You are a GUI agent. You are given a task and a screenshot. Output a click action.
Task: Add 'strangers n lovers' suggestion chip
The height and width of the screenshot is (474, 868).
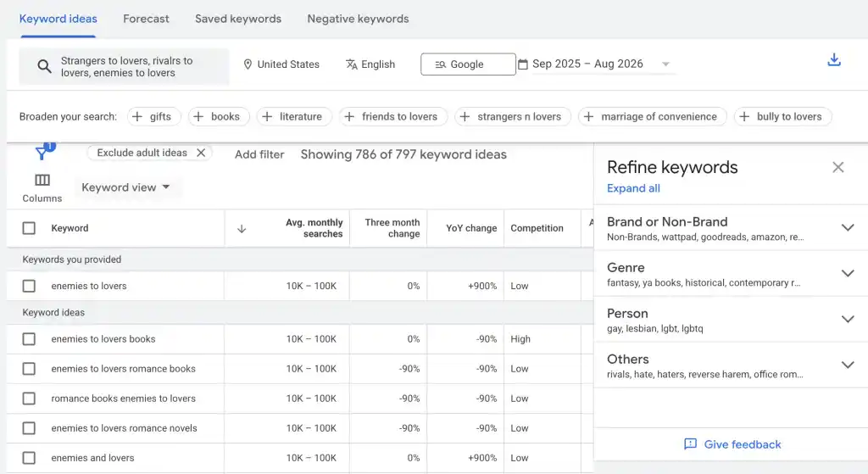513,117
